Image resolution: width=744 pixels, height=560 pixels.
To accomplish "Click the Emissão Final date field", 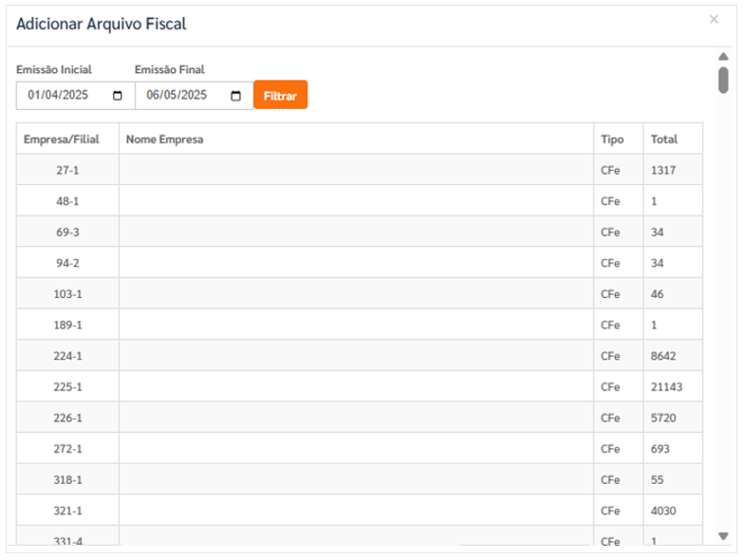I will point(194,95).
